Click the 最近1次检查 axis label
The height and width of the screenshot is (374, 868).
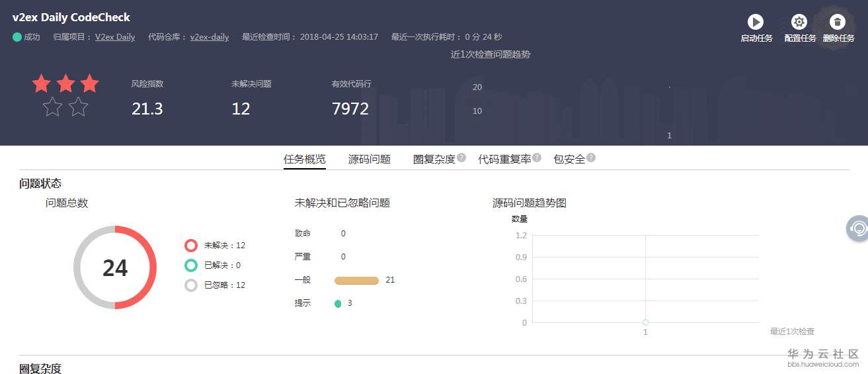click(792, 332)
